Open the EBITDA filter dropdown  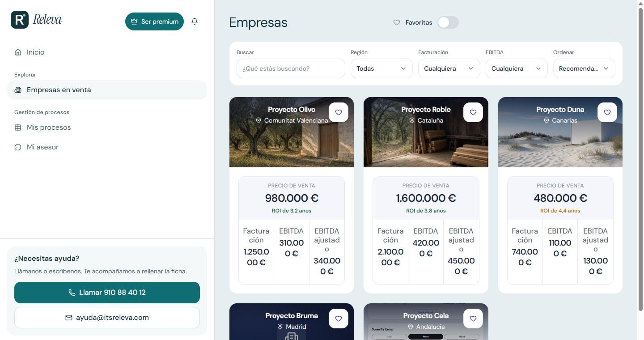517,68
